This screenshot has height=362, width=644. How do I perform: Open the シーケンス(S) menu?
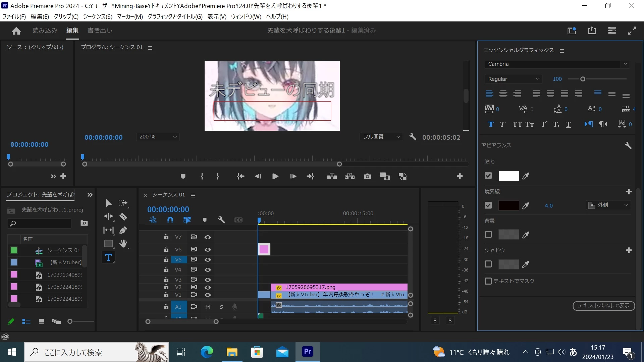[98, 16]
